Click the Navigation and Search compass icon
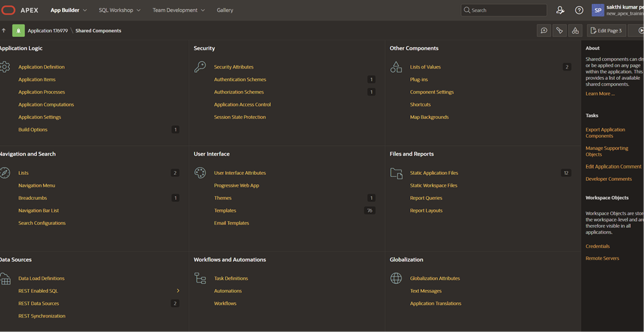Screen dimensions: 644x332 (x=5, y=173)
